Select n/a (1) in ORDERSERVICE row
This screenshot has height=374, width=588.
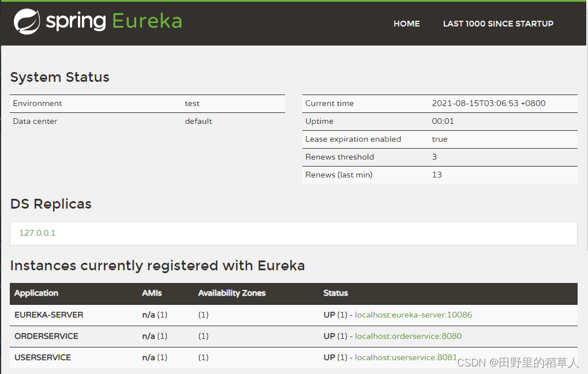(x=155, y=336)
